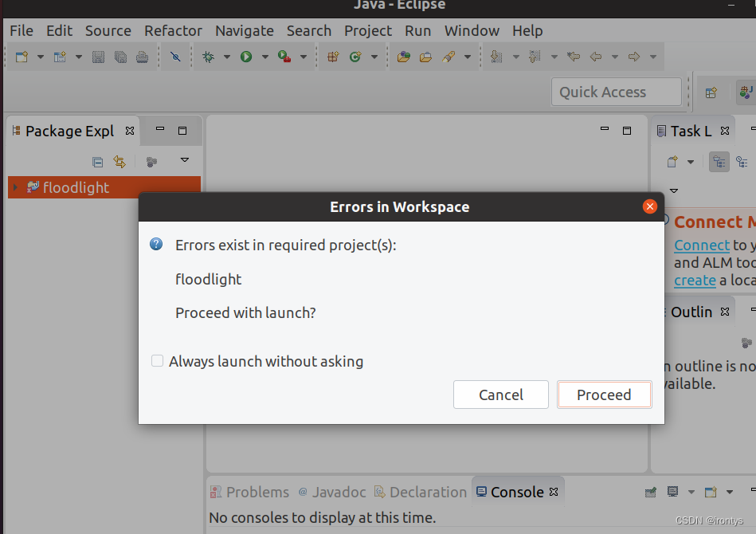This screenshot has height=534, width=756.
Task: Click the Open Console icon
Action: click(711, 492)
